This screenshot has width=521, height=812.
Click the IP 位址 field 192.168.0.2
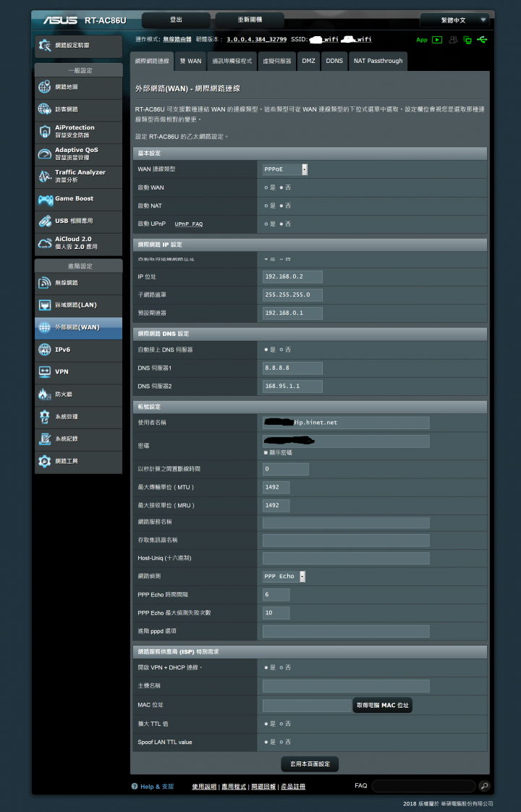[292, 276]
